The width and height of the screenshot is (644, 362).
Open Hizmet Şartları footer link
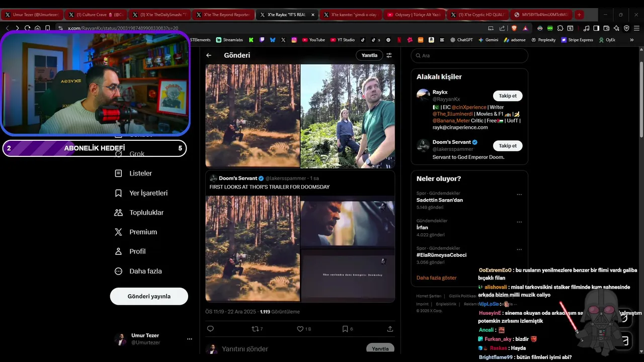429,296
